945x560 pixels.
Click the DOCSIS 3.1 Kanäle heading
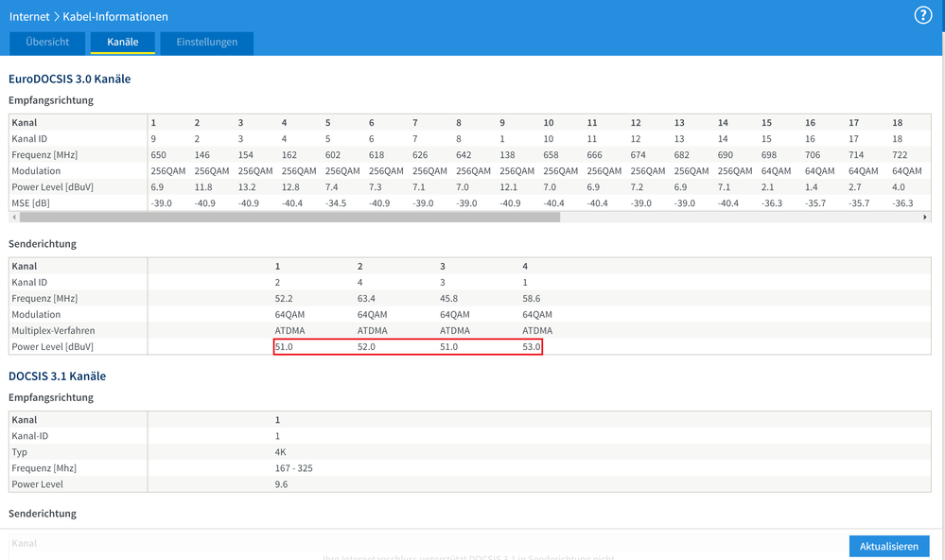[58, 376]
